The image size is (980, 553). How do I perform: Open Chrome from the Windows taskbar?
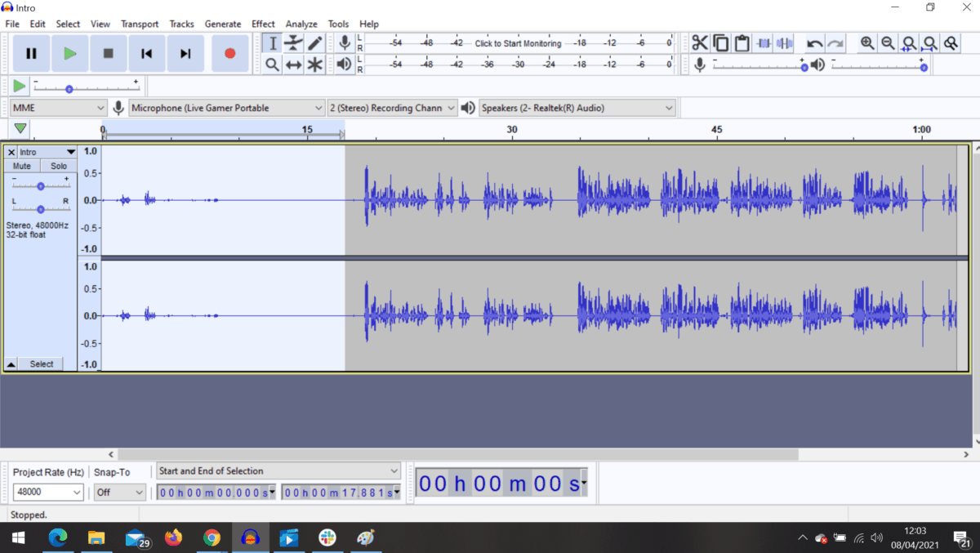click(212, 537)
